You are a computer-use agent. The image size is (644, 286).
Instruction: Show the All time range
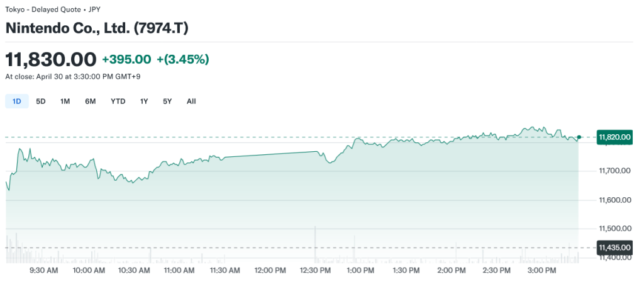(x=191, y=101)
